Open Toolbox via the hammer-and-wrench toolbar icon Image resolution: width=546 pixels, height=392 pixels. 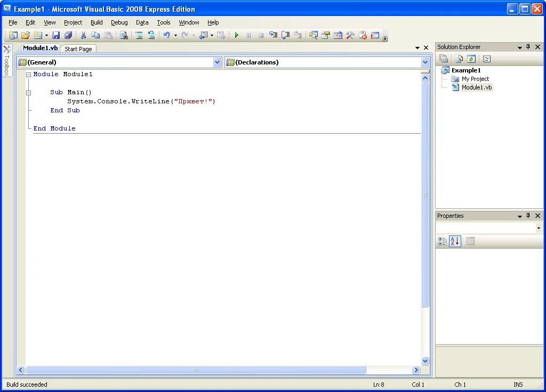[x=350, y=35]
